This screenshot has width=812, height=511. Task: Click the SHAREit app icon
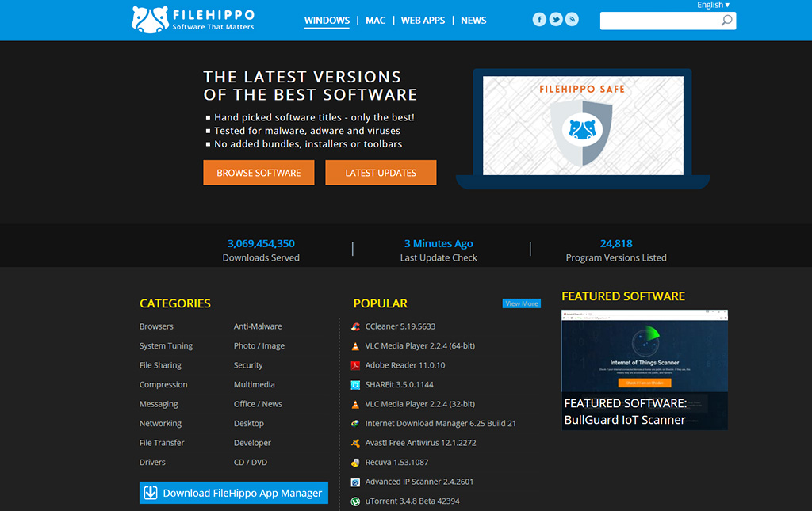pyautogui.click(x=354, y=384)
